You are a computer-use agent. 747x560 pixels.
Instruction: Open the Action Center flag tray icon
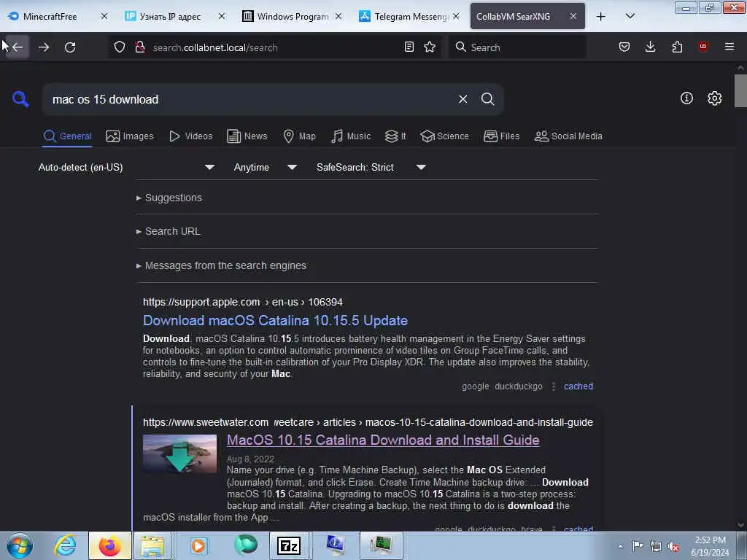637,545
